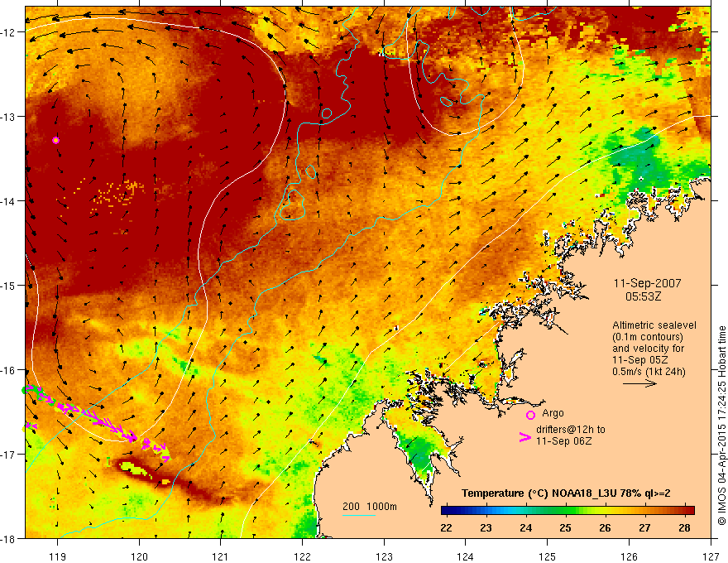Click latitude axis label '-14'
Screen dimensions: 728x563
(x=9, y=201)
